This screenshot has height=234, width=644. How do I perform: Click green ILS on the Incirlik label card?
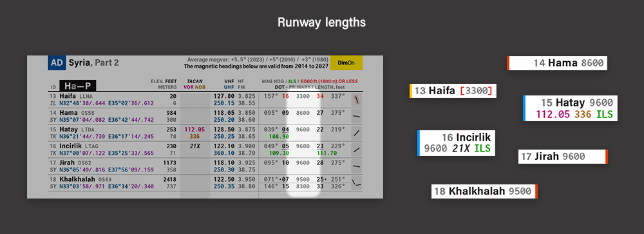pyautogui.click(x=482, y=148)
